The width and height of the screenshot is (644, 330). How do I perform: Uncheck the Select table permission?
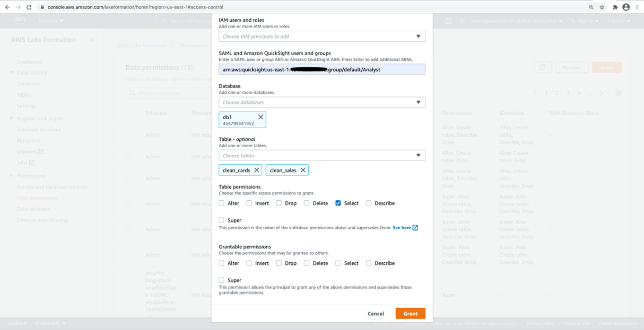pos(338,203)
